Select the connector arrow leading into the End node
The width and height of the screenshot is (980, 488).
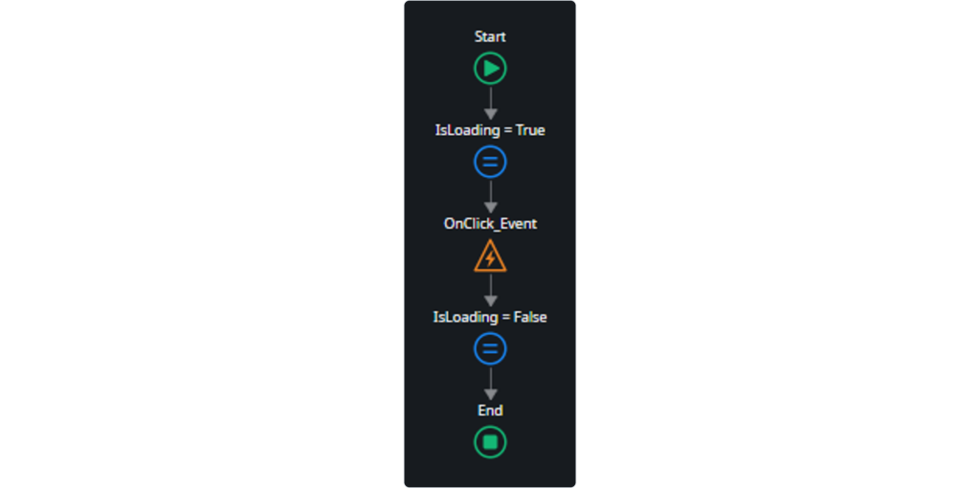(491, 384)
